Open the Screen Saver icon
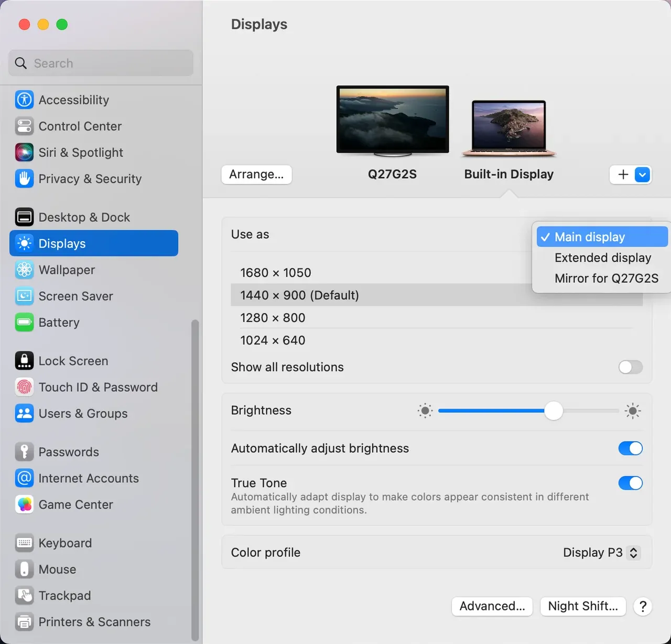Image resolution: width=671 pixels, height=644 pixels. tap(24, 296)
